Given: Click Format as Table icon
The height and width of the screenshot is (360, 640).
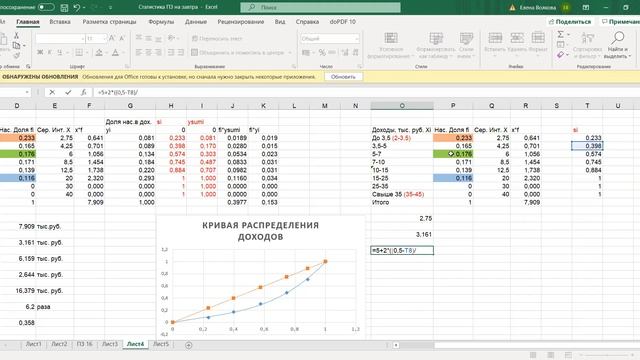Looking at the screenshot, I should pyautogui.click(x=436, y=38).
